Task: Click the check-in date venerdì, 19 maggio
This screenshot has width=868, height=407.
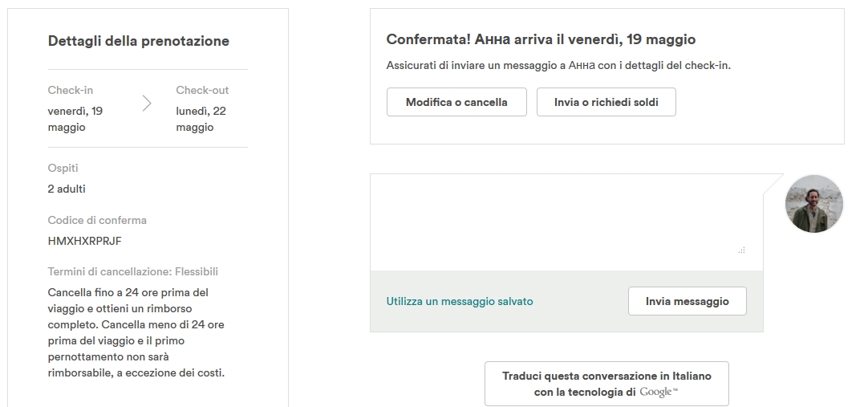Action: pyautogui.click(x=75, y=119)
